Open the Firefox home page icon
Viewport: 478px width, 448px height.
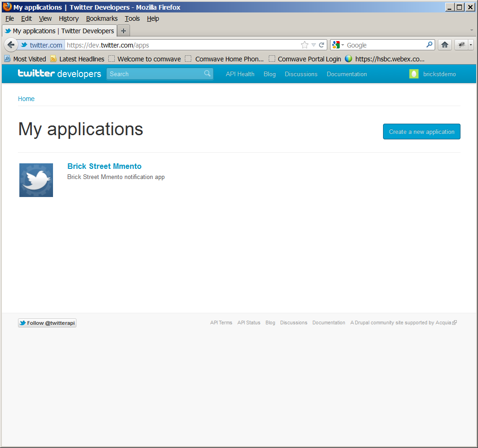click(x=444, y=45)
